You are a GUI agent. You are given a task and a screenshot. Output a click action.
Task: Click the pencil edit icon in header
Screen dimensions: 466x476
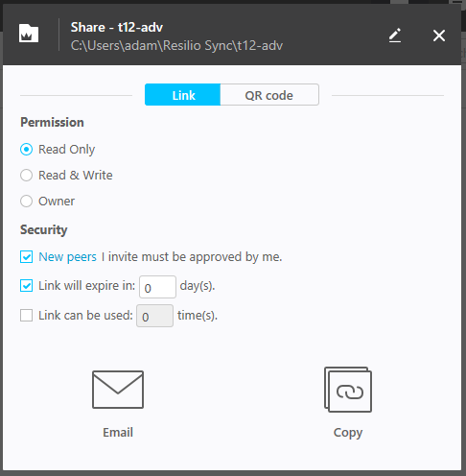395,36
